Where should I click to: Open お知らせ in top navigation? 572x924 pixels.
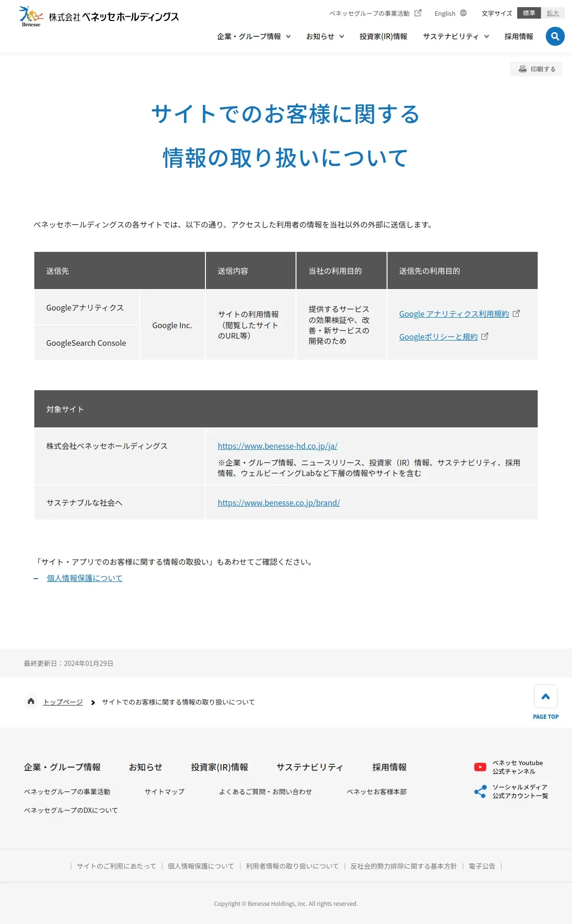click(x=320, y=36)
